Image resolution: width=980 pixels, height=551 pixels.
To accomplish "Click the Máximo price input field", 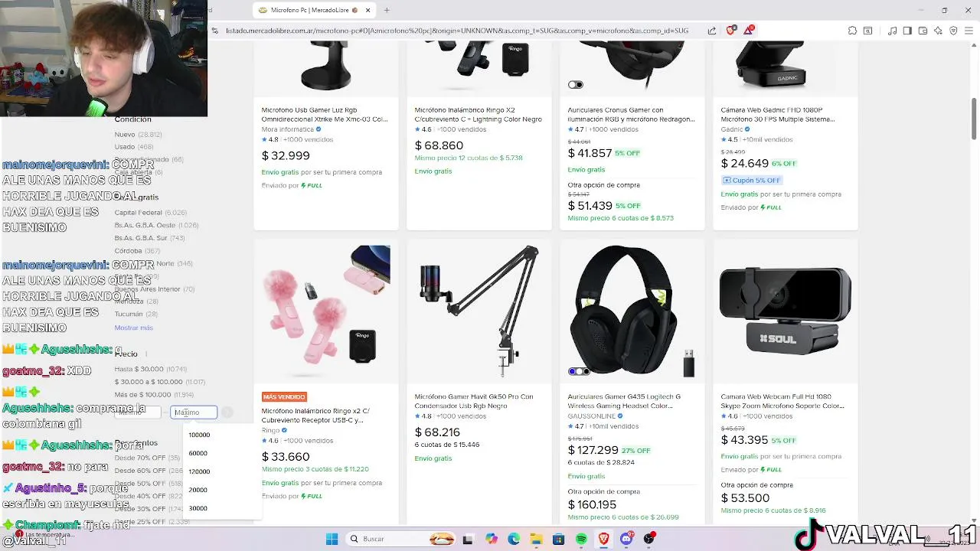I will (x=194, y=412).
